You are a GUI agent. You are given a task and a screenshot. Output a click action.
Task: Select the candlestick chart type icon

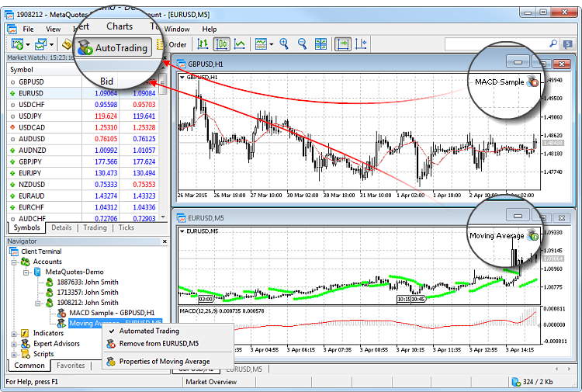click(221, 44)
